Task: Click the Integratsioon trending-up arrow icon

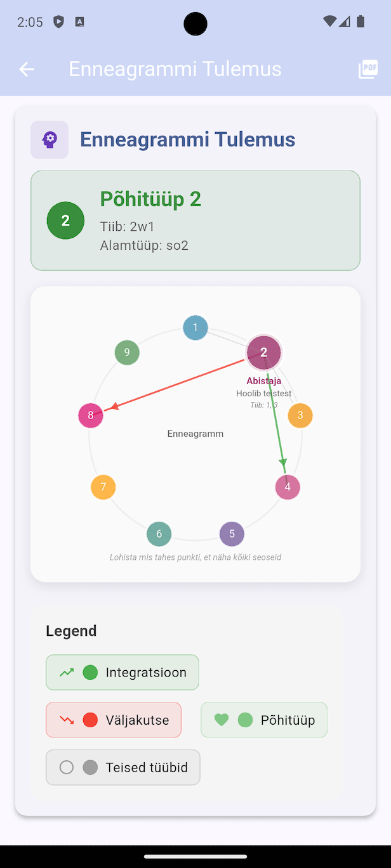Action: [x=67, y=672]
